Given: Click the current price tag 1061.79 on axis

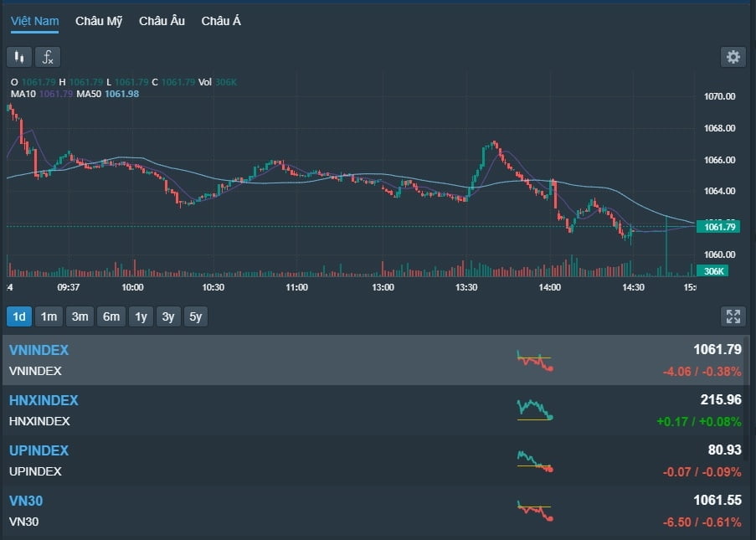Looking at the screenshot, I should 718,227.
